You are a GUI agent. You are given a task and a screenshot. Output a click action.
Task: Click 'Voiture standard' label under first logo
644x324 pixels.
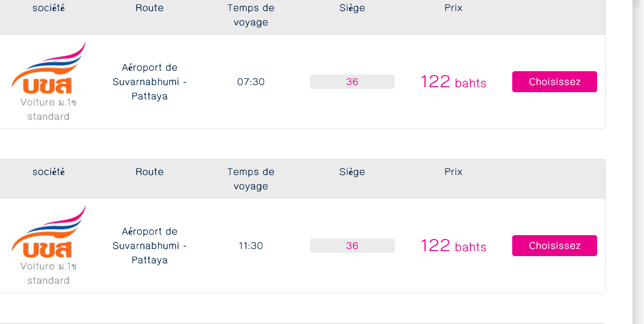[x=49, y=109]
